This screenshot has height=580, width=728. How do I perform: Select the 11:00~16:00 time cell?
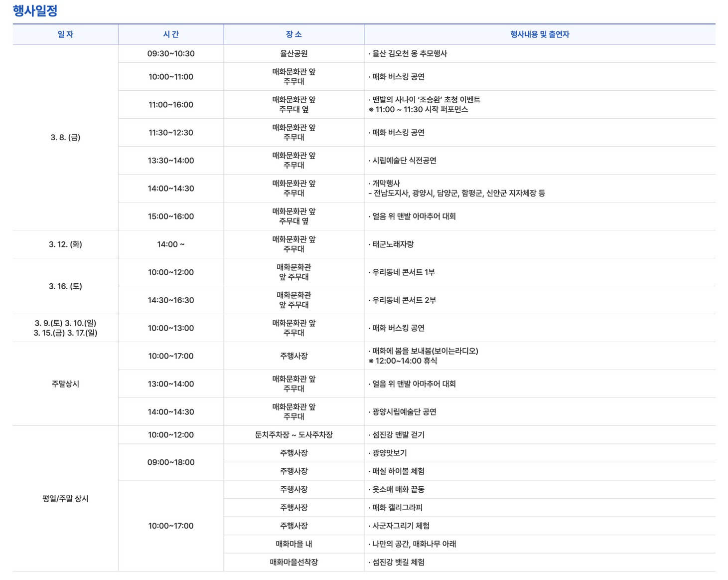click(x=171, y=105)
